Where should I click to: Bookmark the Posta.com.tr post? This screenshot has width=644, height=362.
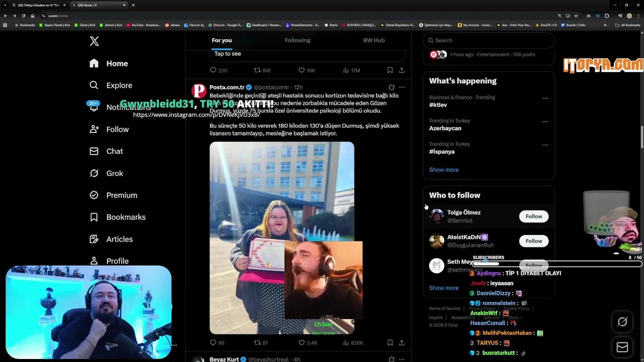point(390,343)
